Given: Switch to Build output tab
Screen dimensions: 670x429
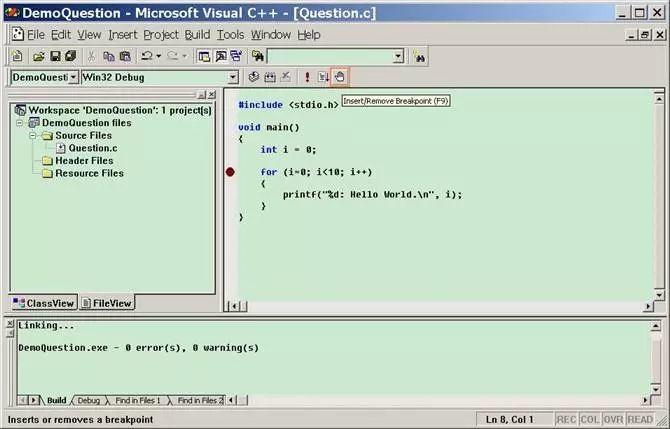Looking at the screenshot, I should tap(56, 400).
